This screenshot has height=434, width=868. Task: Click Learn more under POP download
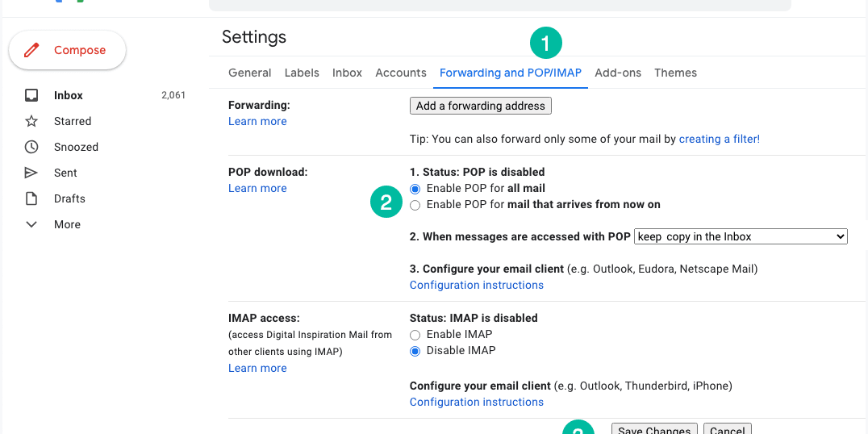point(257,188)
